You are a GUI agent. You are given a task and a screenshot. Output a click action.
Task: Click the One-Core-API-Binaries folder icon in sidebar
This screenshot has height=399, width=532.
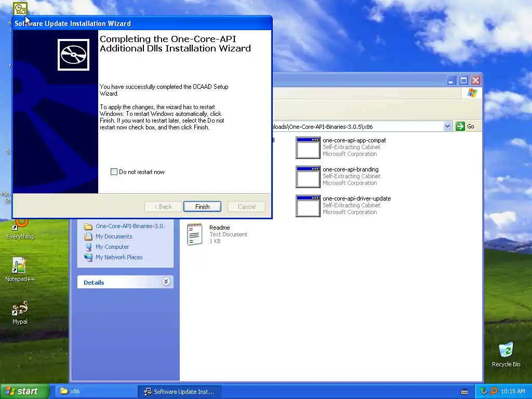point(88,227)
